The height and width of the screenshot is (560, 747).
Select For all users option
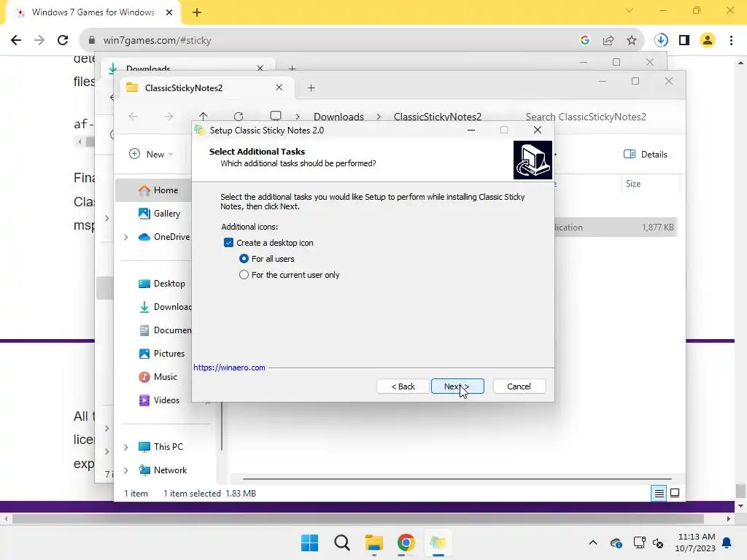pyautogui.click(x=244, y=259)
